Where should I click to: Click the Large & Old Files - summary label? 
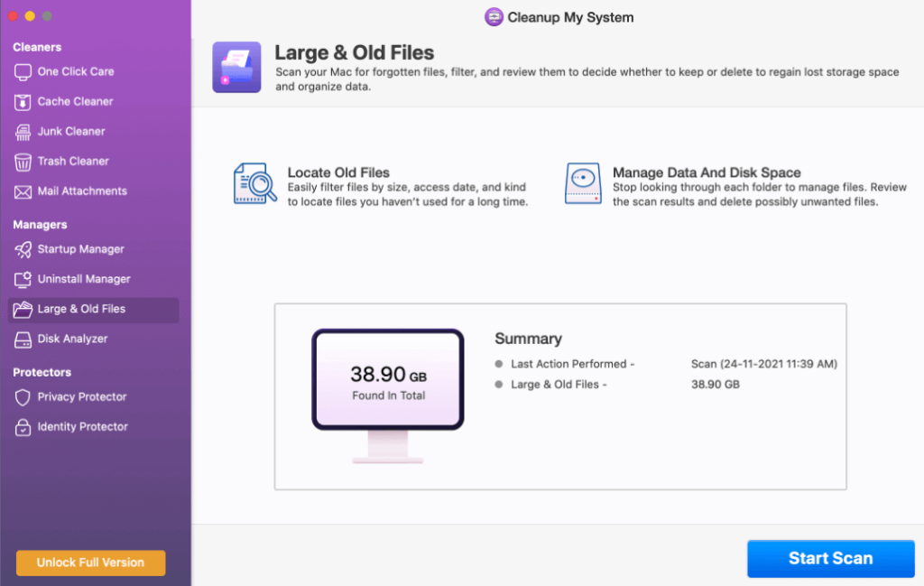click(x=559, y=385)
